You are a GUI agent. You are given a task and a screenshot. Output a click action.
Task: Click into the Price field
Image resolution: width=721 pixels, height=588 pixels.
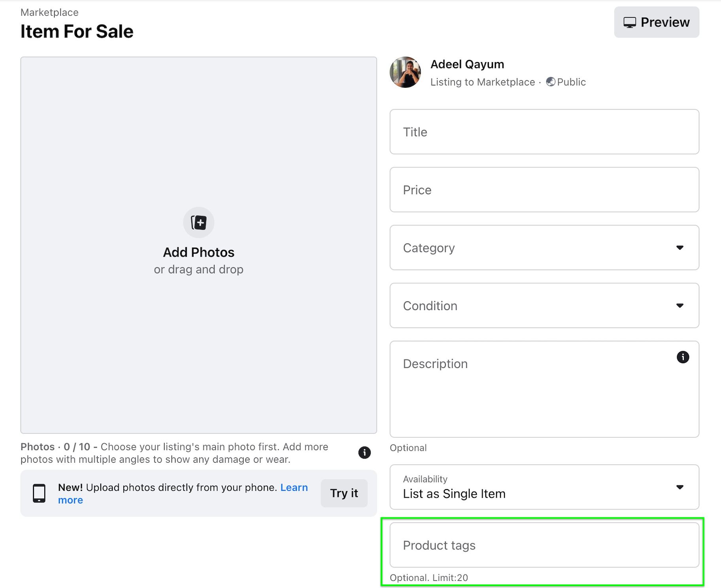coord(544,190)
